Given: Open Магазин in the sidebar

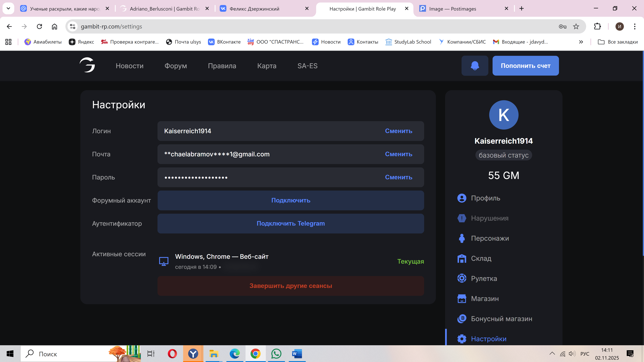Looking at the screenshot, I should [485, 298].
